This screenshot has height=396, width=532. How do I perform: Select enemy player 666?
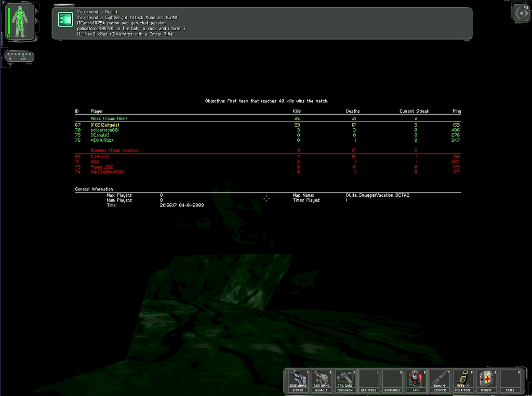[x=268, y=162]
